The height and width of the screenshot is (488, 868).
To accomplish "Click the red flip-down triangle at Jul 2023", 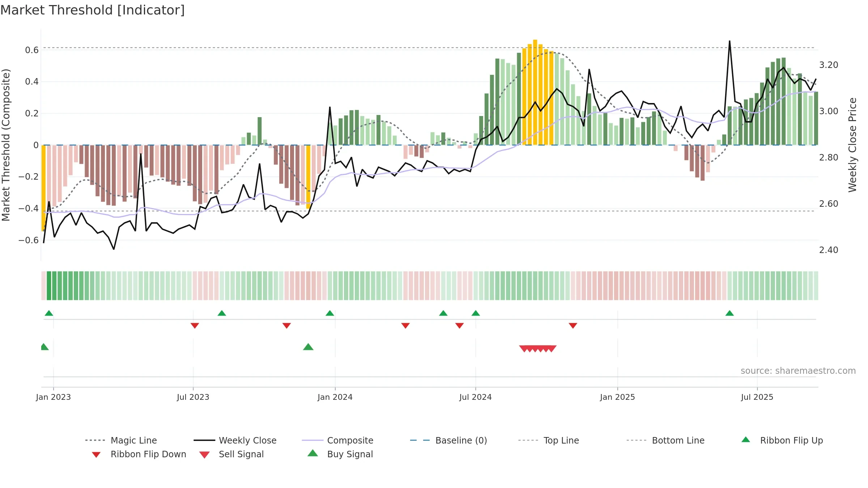I will [195, 326].
